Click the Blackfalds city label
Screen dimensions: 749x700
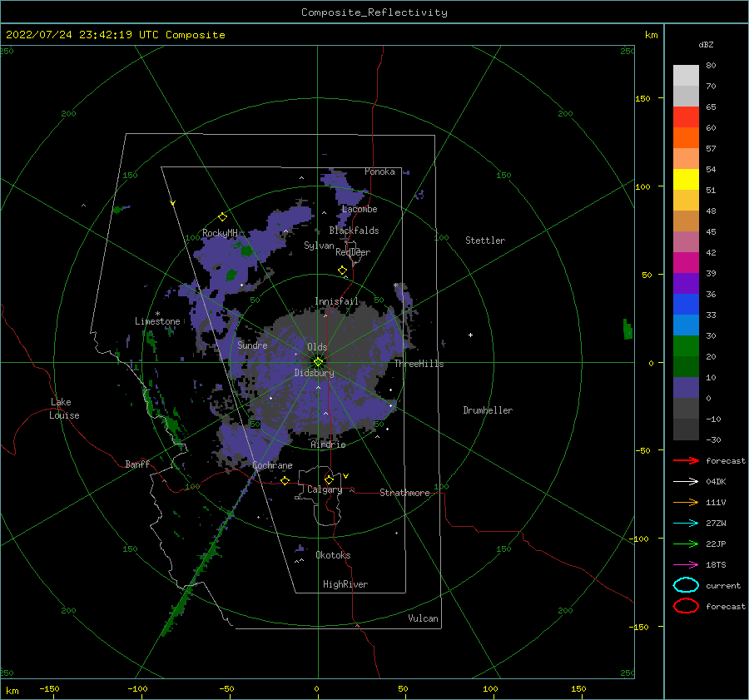[354, 231]
